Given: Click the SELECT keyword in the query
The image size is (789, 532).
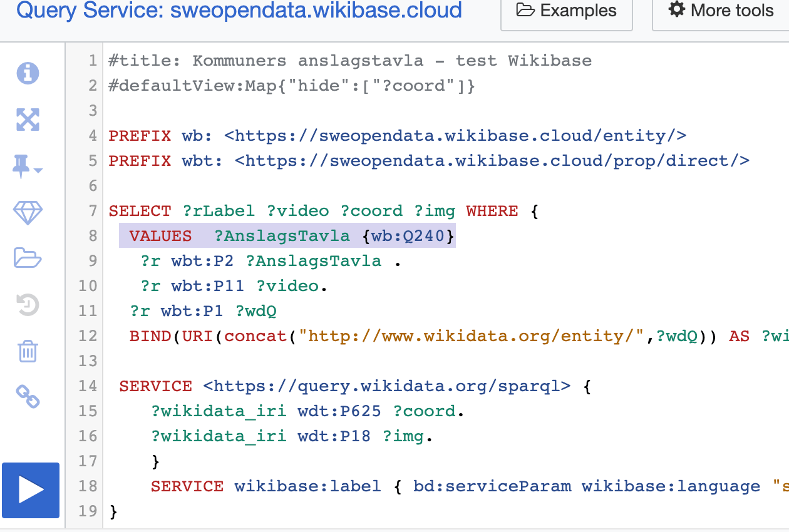Looking at the screenshot, I should (140, 211).
